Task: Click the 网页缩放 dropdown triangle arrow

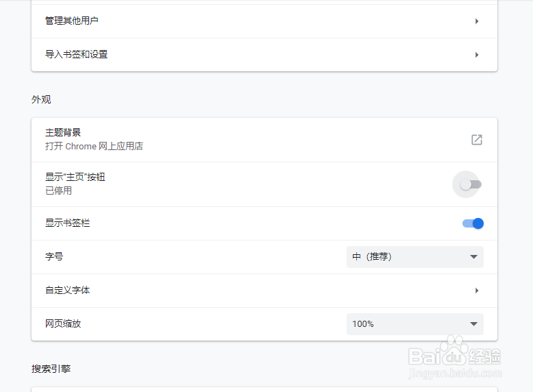Action: pyautogui.click(x=473, y=324)
